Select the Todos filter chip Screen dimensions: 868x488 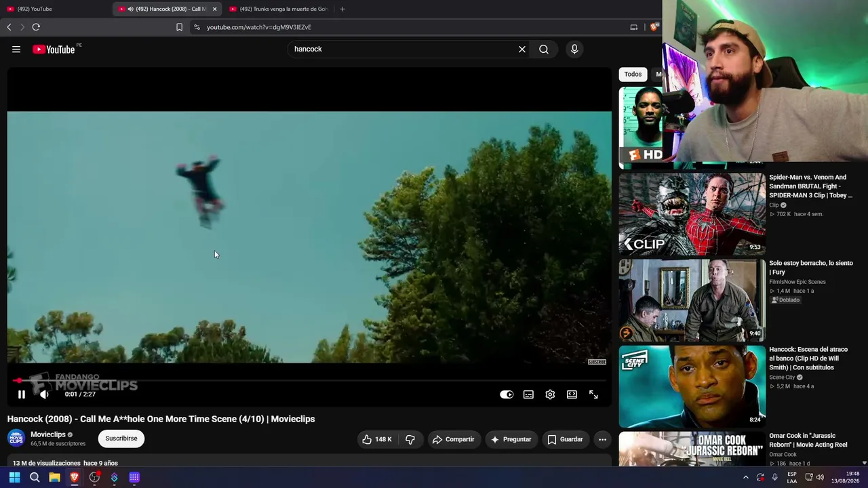[633, 74]
